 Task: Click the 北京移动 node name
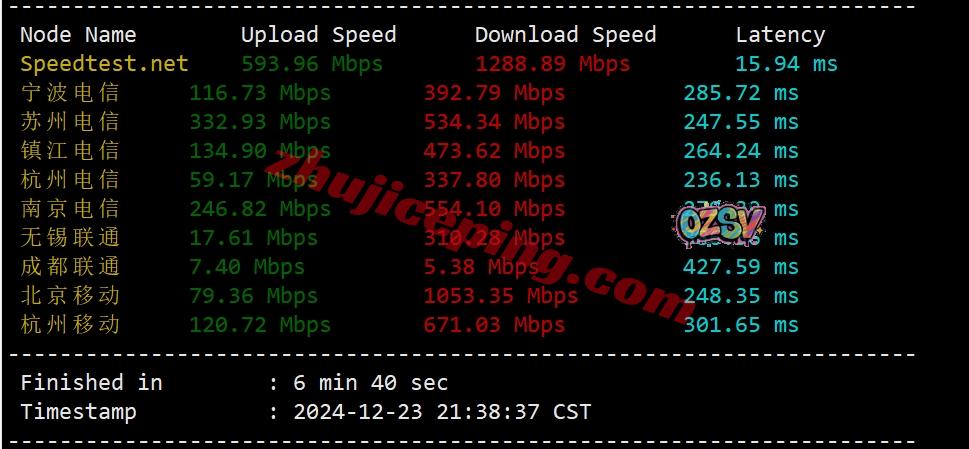click(70, 296)
